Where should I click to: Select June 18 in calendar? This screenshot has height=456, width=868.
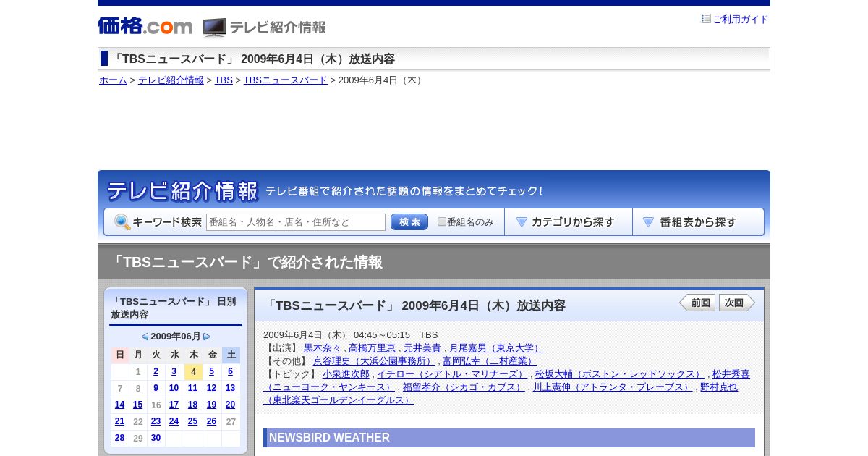(192, 405)
